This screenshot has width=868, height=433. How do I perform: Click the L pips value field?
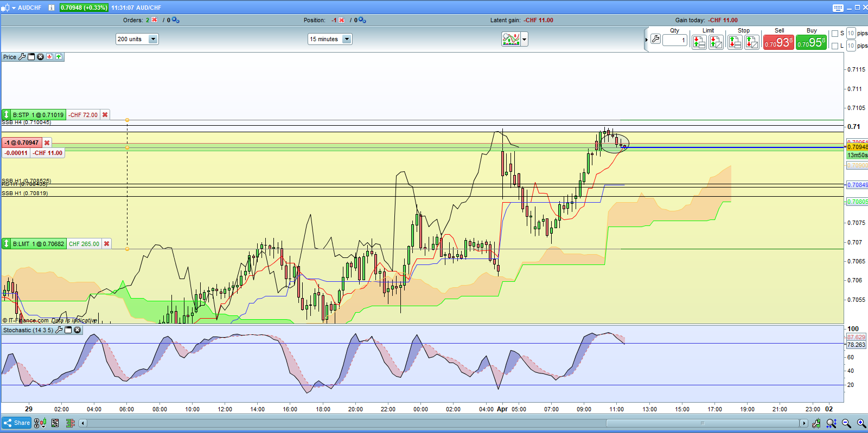pos(851,46)
